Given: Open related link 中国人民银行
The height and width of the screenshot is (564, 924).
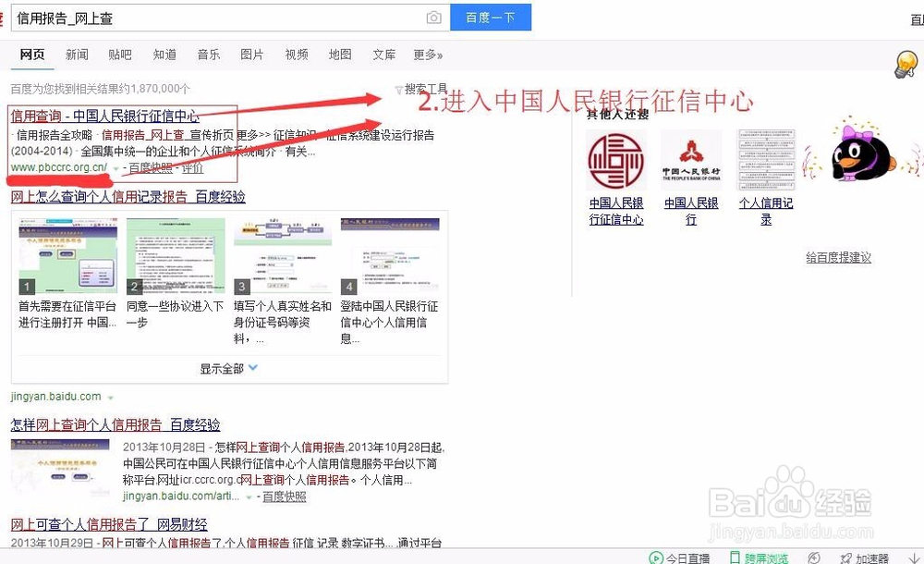Looking at the screenshot, I should (691, 211).
